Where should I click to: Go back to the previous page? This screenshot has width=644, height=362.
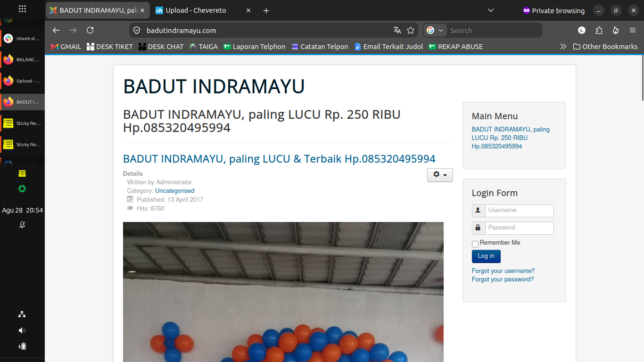pos(56,30)
